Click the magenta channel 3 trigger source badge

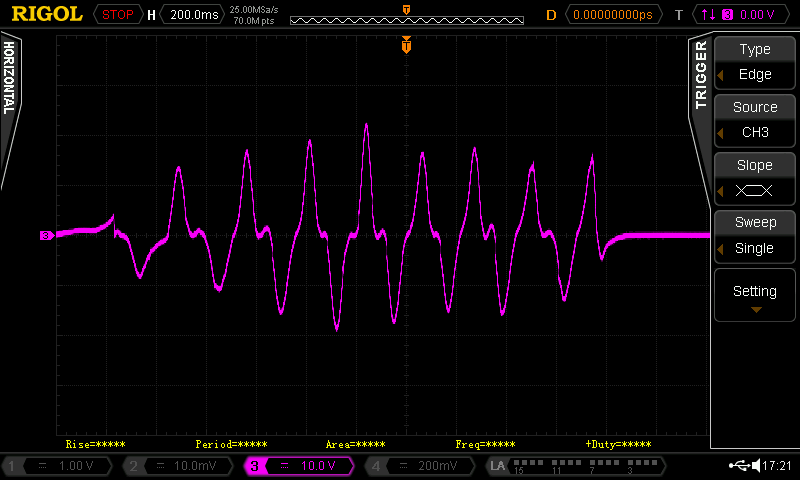point(728,15)
